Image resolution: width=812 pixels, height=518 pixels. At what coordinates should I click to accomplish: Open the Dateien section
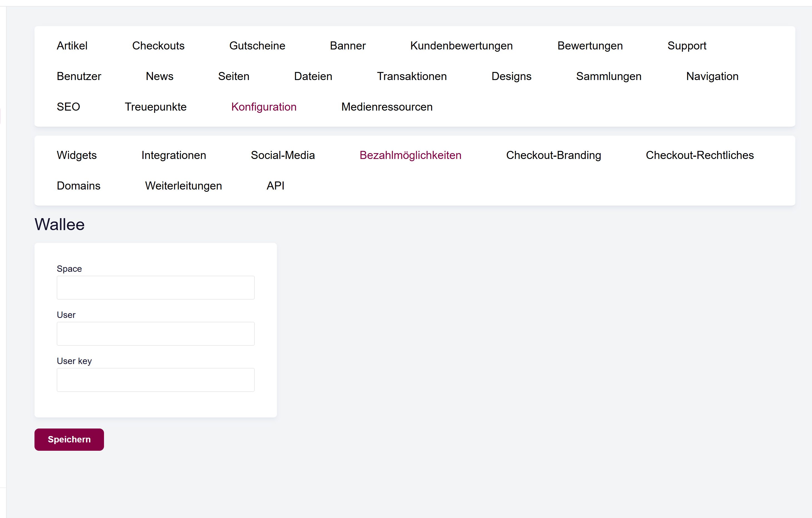tap(313, 76)
